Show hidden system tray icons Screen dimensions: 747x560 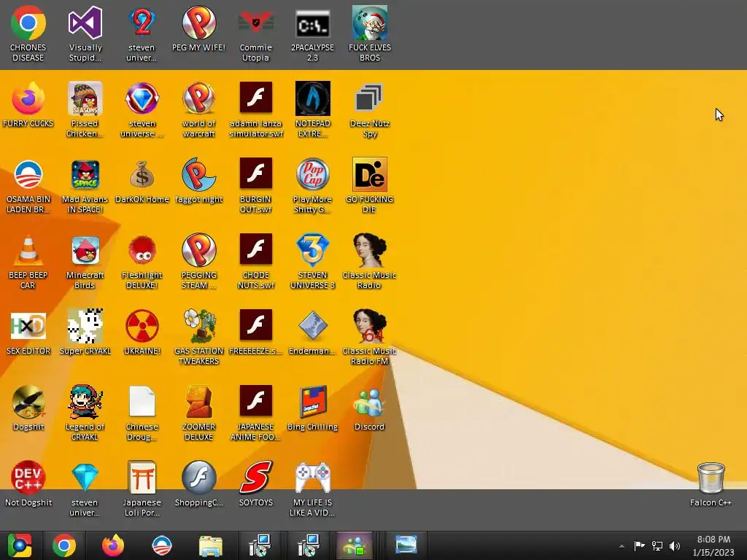[622, 546]
